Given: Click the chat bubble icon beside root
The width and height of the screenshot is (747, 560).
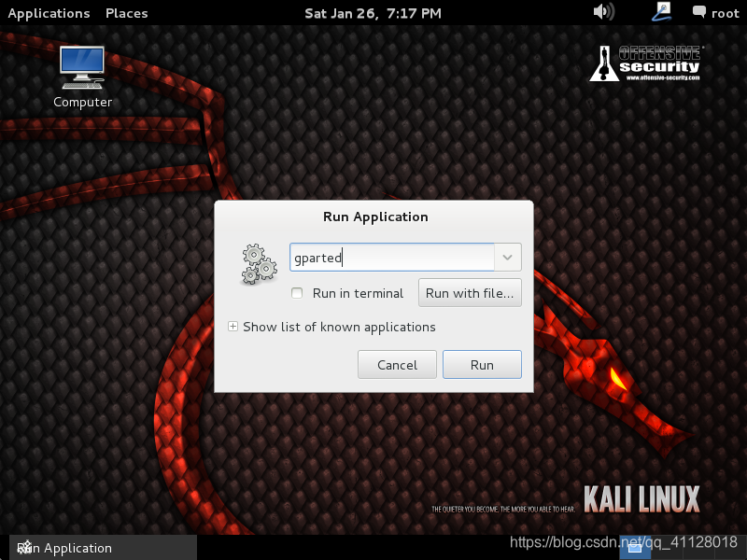Looking at the screenshot, I should pos(698,12).
